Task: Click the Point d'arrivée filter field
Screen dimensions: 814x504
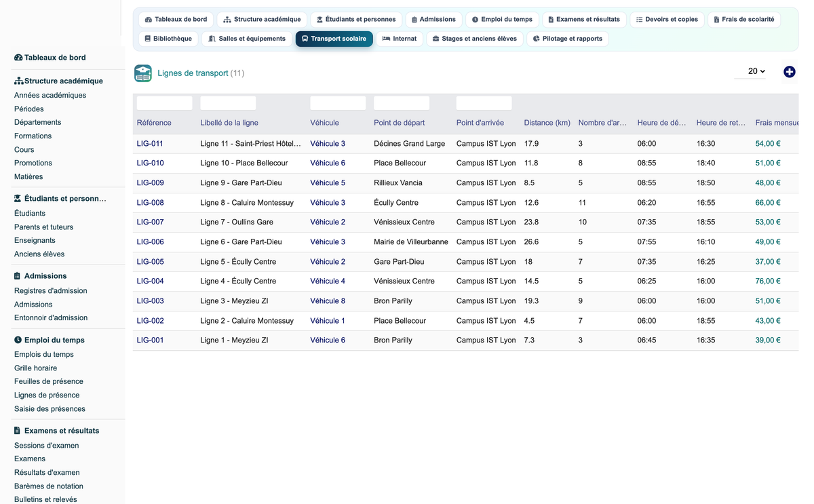Action: (484, 103)
